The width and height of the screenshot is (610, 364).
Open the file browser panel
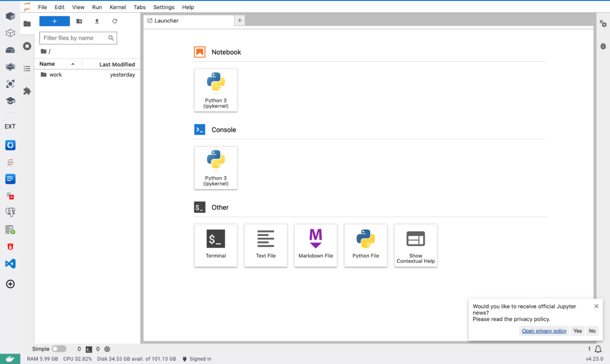tap(27, 24)
